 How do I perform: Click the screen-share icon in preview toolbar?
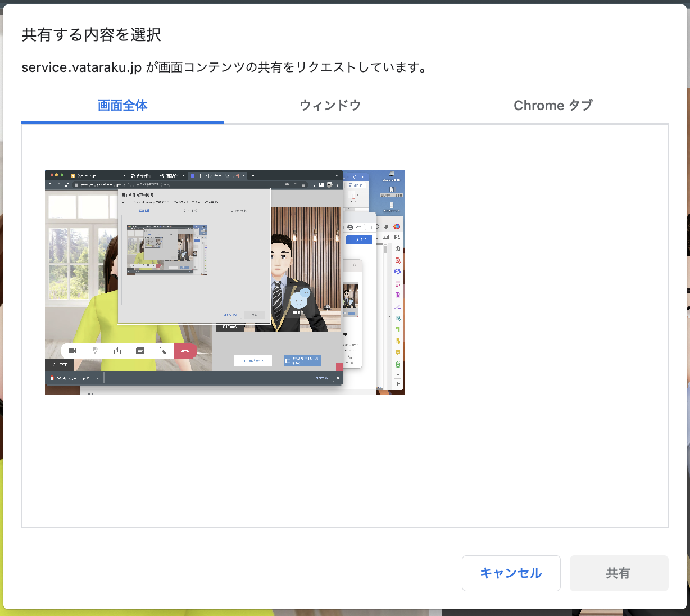(x=140, y=351)
